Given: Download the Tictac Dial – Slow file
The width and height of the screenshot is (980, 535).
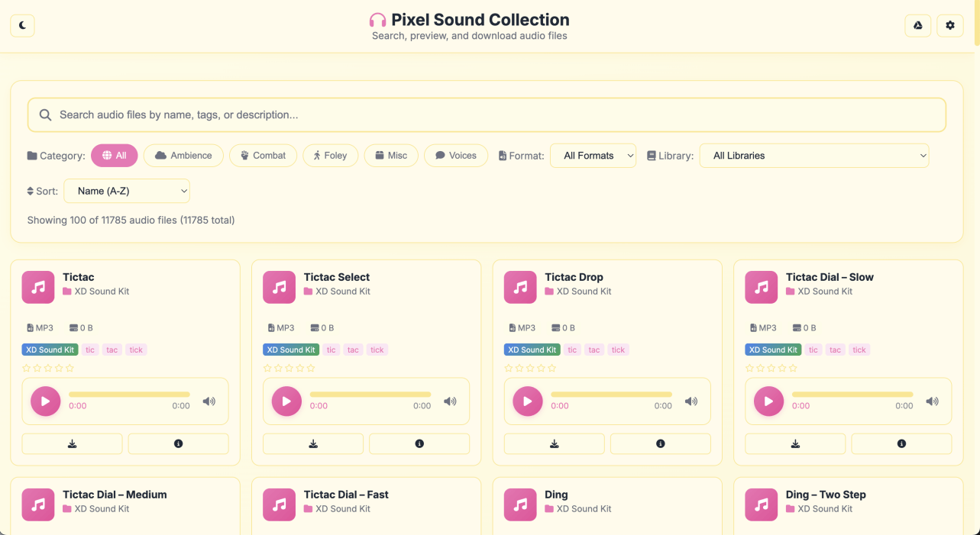Looking at the screenshot, I should (795, 443).
